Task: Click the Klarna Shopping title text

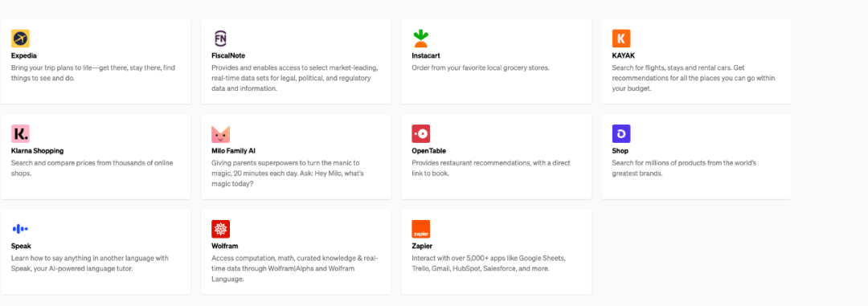Action: (x=37, y=150)
